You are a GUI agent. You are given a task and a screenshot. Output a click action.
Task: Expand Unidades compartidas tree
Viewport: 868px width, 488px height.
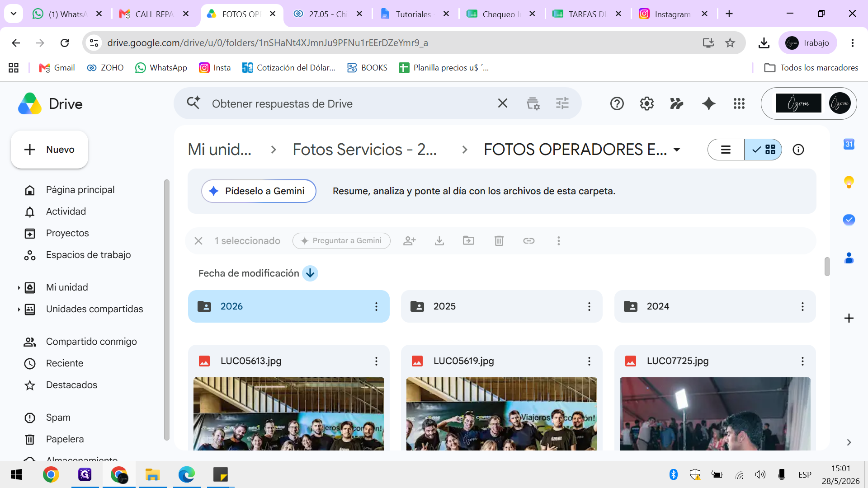[x=19, y=310]
